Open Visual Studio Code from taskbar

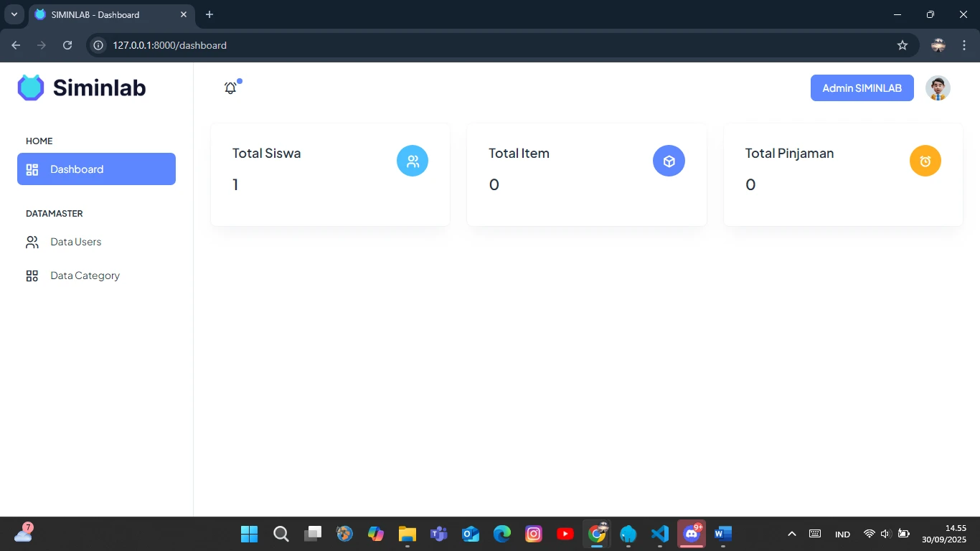click(659, 534)
